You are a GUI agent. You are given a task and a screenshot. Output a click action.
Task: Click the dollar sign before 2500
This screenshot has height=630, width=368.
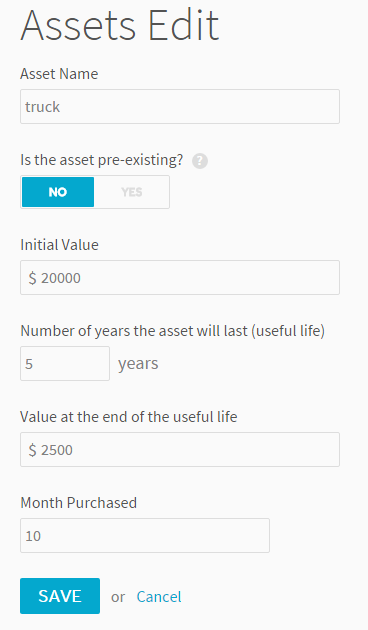pos(33,450)
